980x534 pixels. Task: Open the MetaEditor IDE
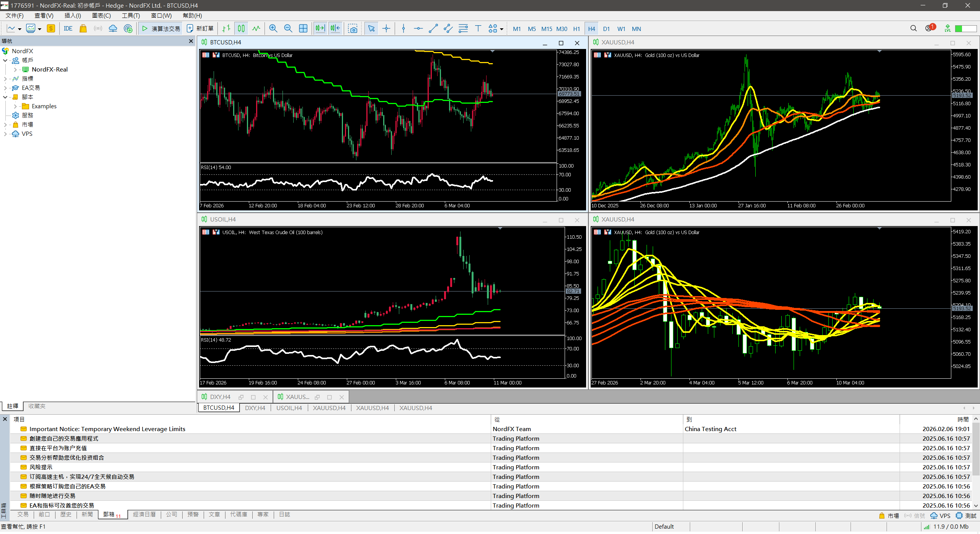[68, 29]
